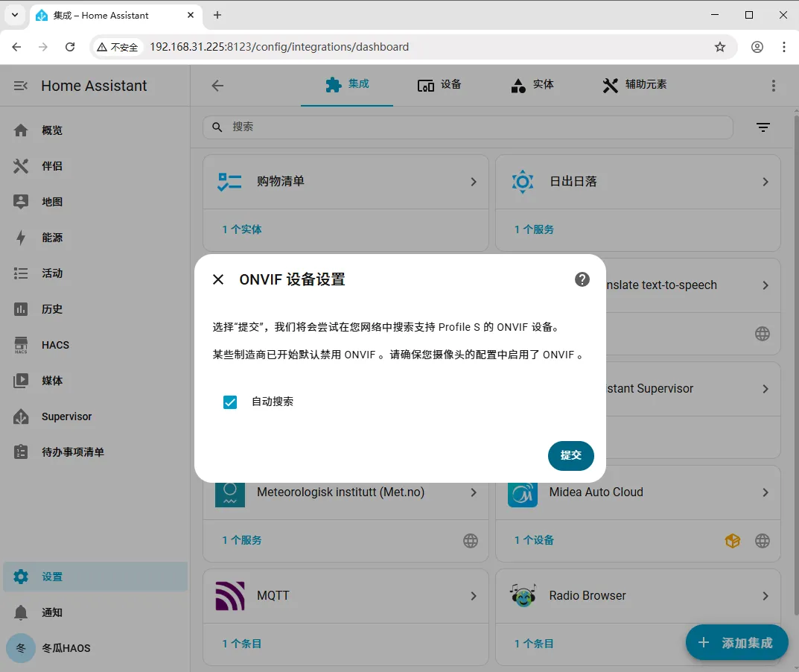Click the browser address bar URL
Screen dimensions: 799x672
279,47
